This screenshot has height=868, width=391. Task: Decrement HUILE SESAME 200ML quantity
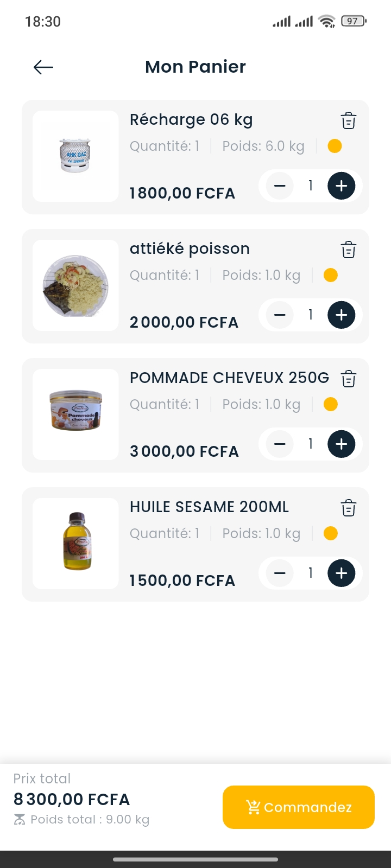pyautogui.click(x=280, y=573)
